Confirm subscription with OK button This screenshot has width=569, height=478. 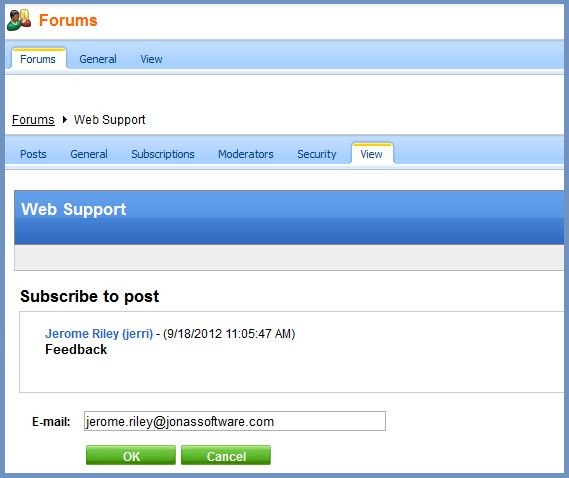coord(131,455)
